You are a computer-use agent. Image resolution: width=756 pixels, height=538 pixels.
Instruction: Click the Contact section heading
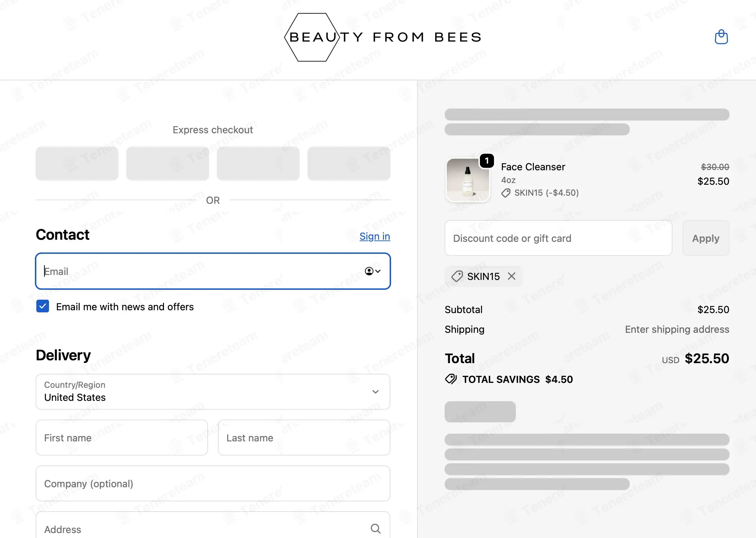[63, 235]
